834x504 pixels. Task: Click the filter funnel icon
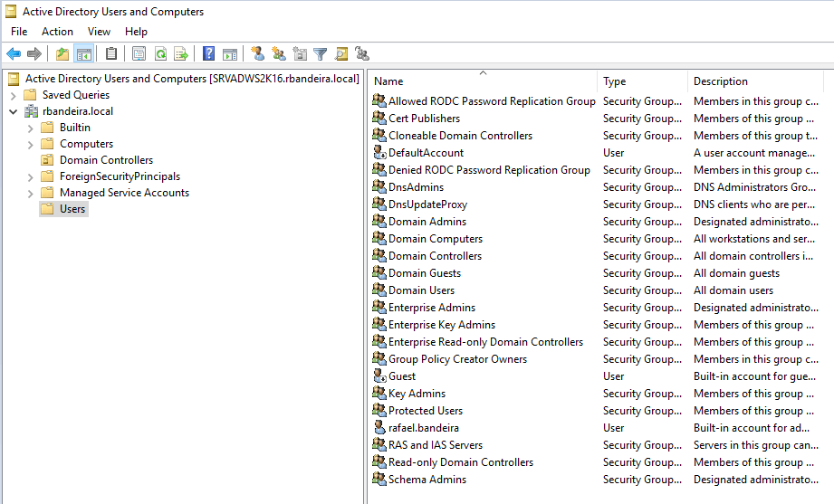pos(321,53)
